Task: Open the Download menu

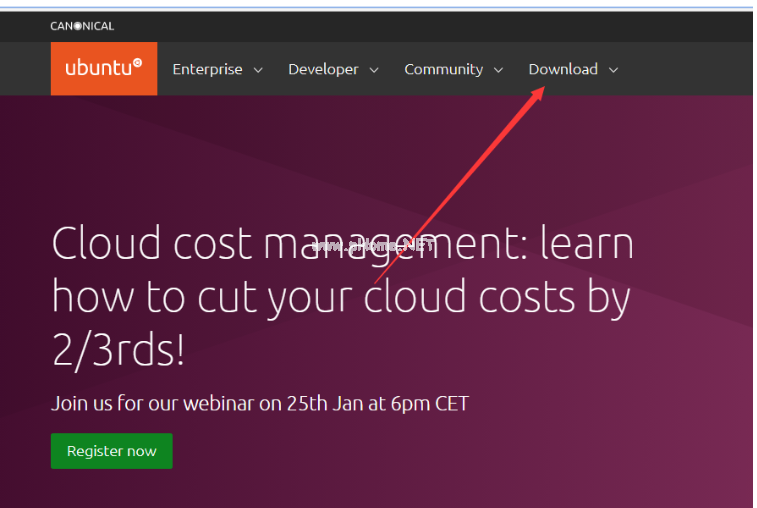Action: click(x=563, y=69)
